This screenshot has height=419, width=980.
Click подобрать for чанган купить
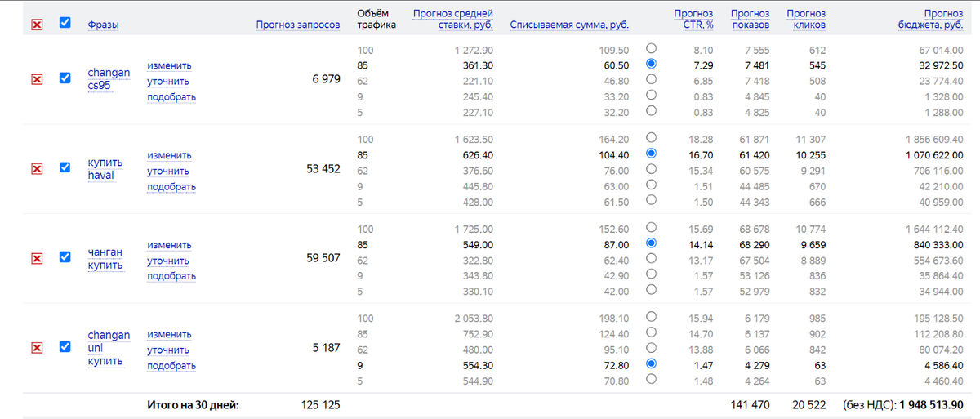coord(171,276)
